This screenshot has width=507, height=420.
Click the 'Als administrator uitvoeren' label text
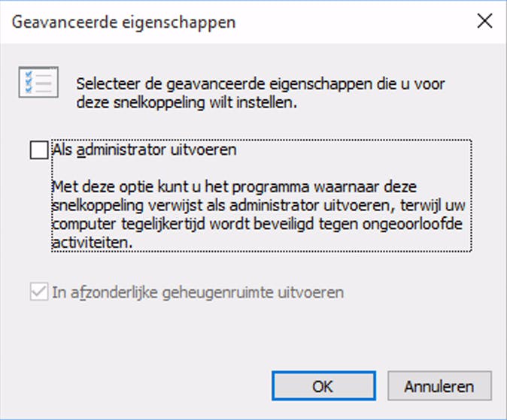click(x=145, y=150)
